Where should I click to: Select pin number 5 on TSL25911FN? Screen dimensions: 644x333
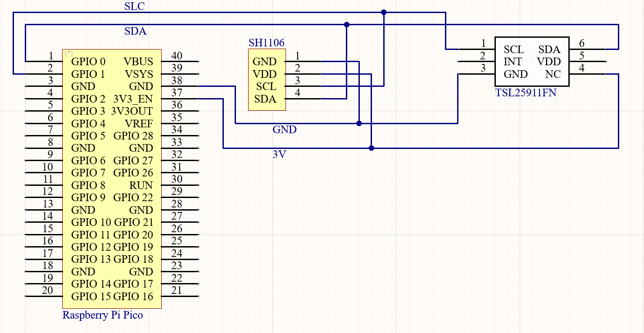coord(582,56)
